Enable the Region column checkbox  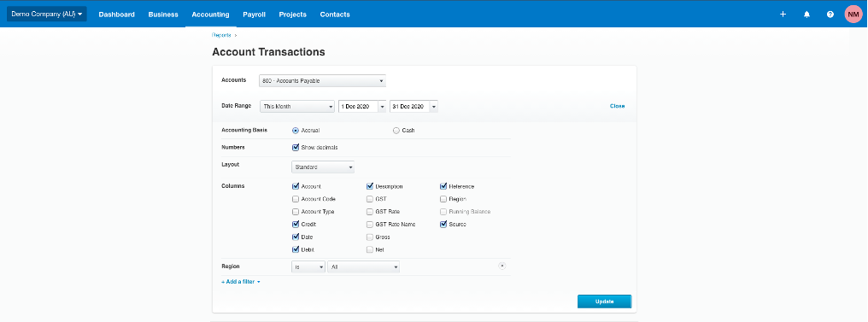443,199
